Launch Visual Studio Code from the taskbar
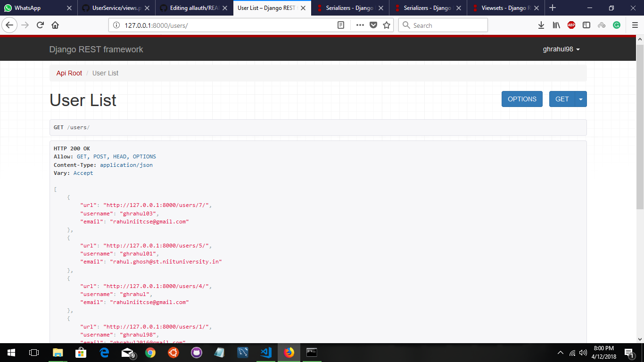This screenshot has height=362, width=644. coord(266,352)
